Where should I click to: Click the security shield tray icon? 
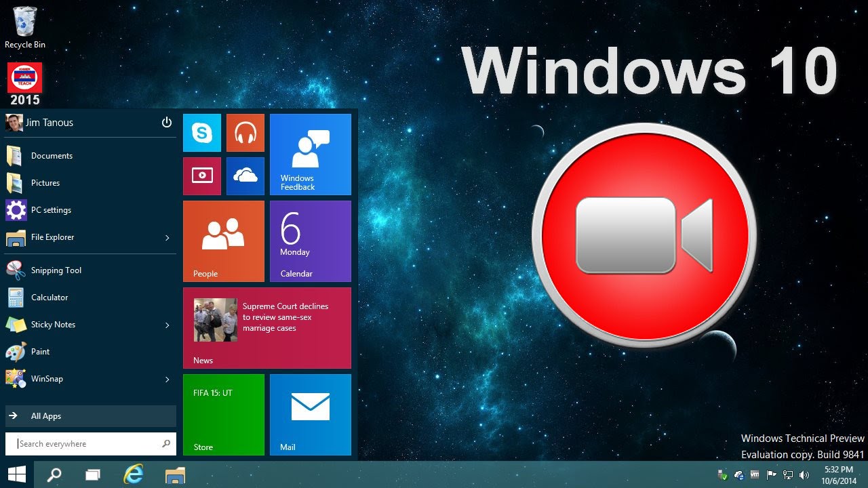click(723, 475)
